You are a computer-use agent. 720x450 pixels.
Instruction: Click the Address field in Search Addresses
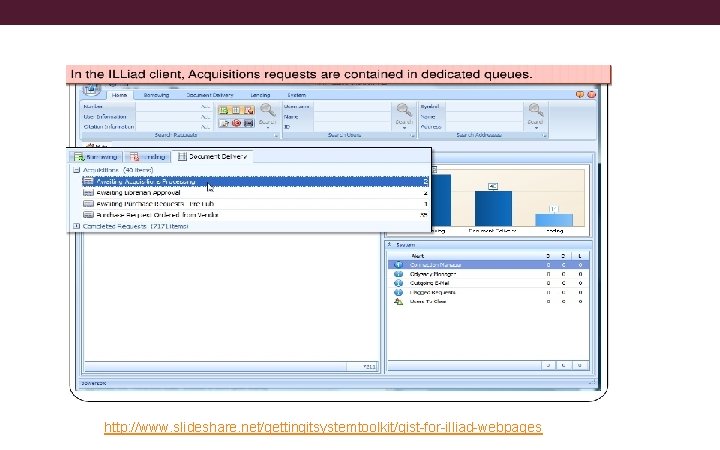click(484, 127)
